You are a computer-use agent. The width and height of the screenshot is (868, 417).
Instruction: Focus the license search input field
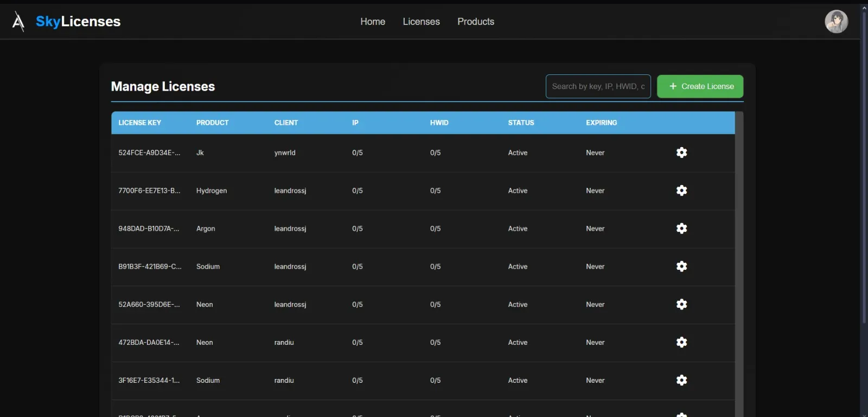598,86
